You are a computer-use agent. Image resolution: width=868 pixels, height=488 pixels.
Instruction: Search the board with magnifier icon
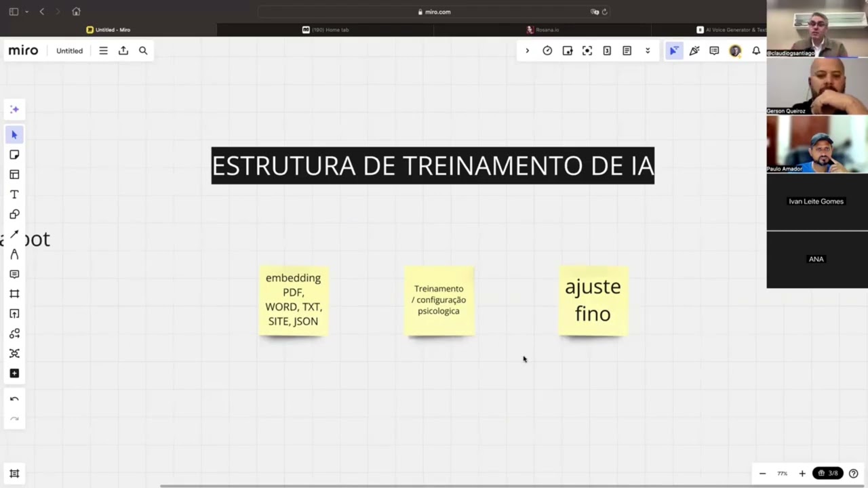143,51
